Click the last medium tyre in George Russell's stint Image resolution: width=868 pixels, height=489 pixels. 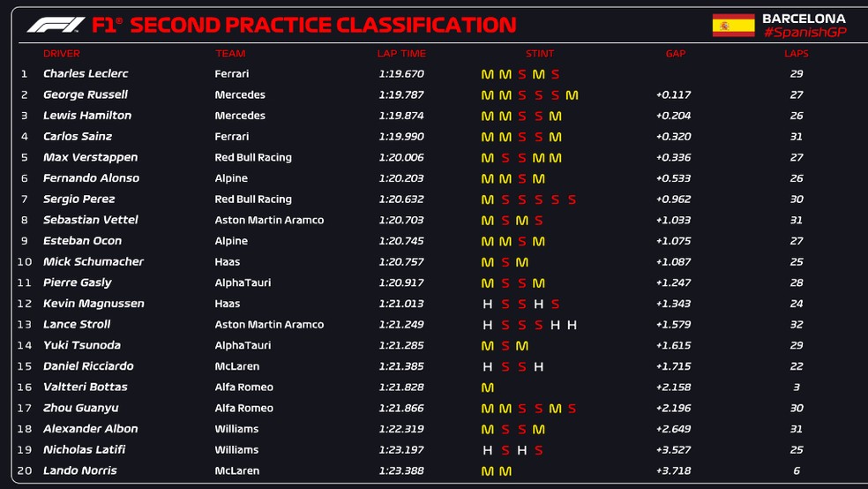click(572, 95)
